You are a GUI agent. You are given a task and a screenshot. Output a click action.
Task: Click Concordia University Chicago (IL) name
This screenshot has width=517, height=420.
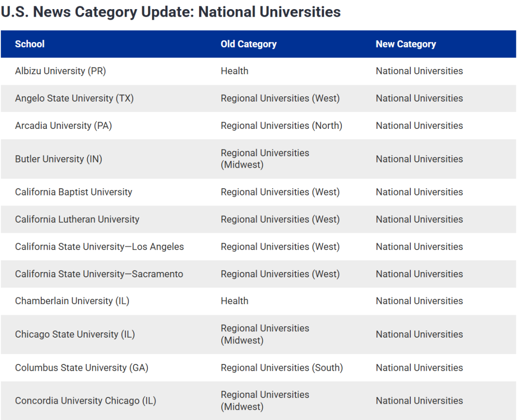(85, 400)
